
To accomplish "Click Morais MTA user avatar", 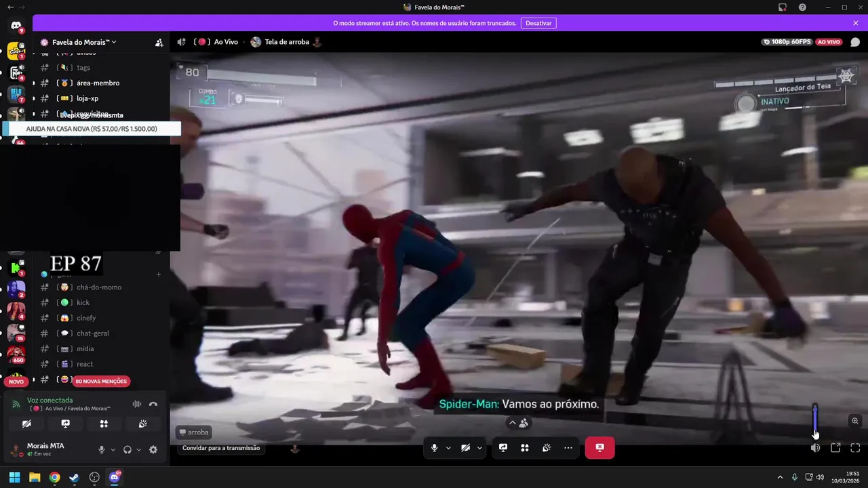I will [x=16, y=449].
